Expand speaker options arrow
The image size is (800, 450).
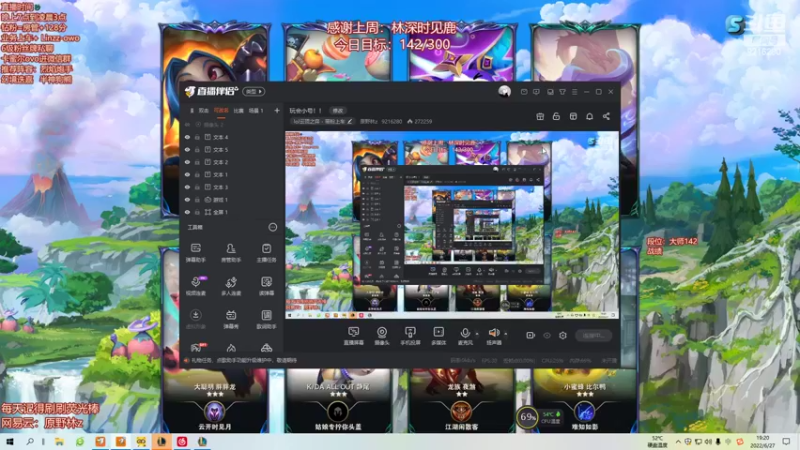click(506, 334)
